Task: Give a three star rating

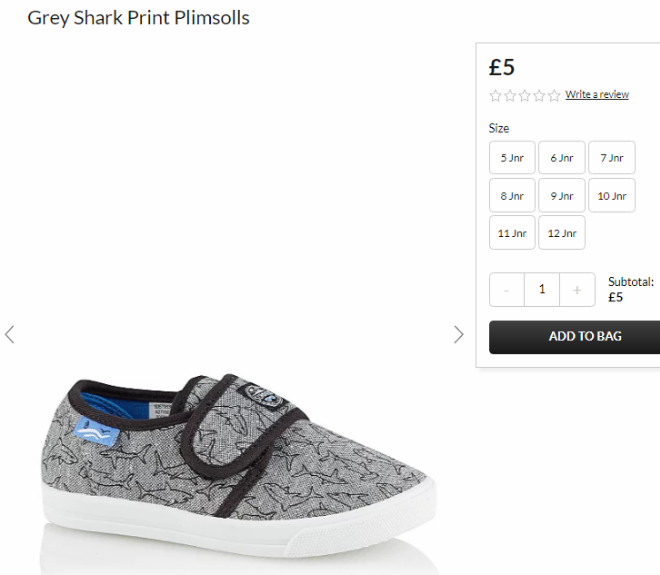Action: pyautogui.click(x=525, y=96)
